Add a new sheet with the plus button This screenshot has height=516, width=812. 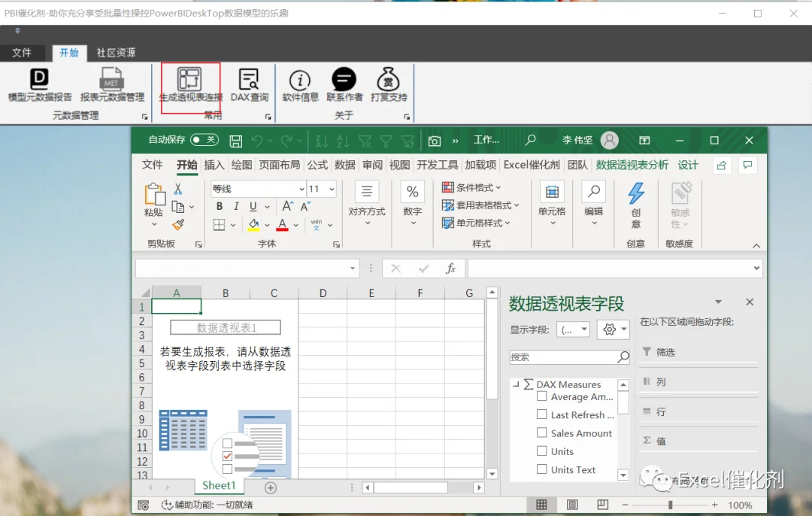[x=271, y=487]
